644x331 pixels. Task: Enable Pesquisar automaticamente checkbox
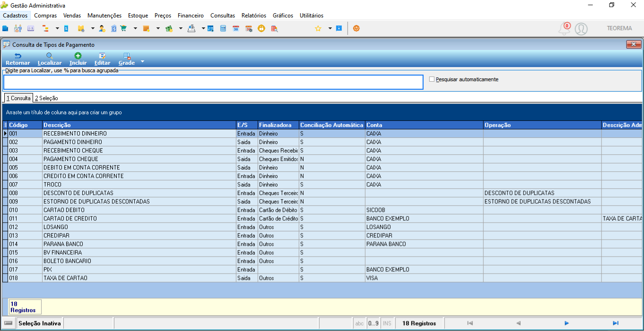[432, 79]
